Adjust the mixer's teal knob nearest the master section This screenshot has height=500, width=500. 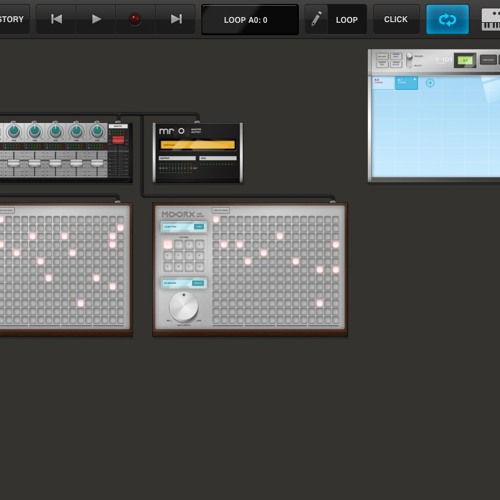tap(97, 131)
